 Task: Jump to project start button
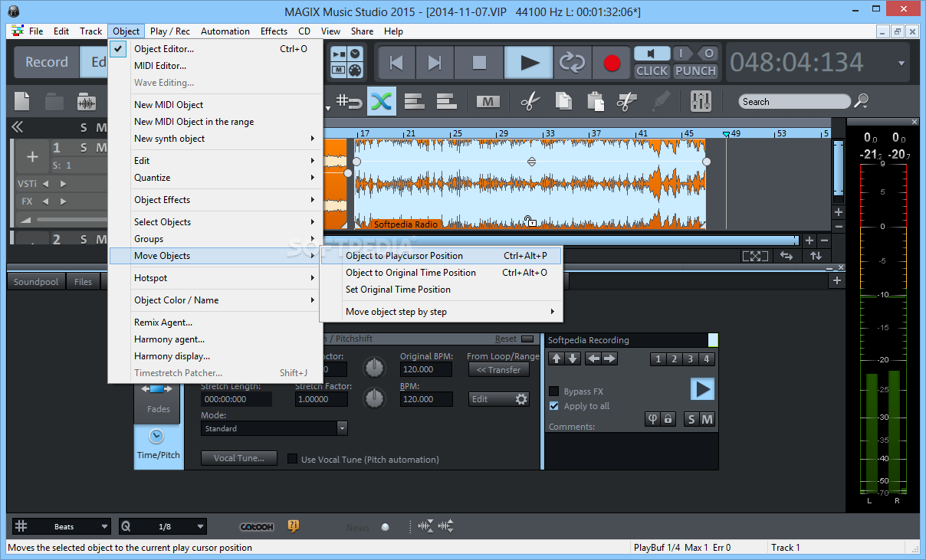(x=396, y=63)
